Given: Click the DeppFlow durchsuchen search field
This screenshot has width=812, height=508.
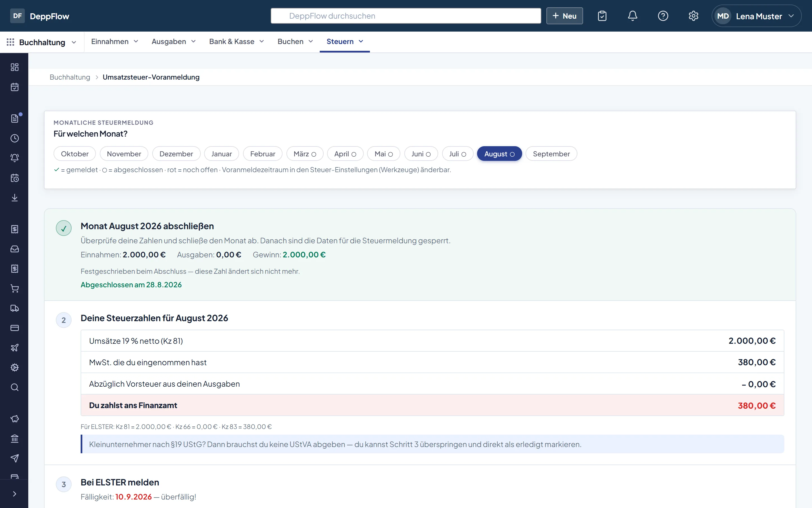Looking at the screenshot, I should [406, 16].
